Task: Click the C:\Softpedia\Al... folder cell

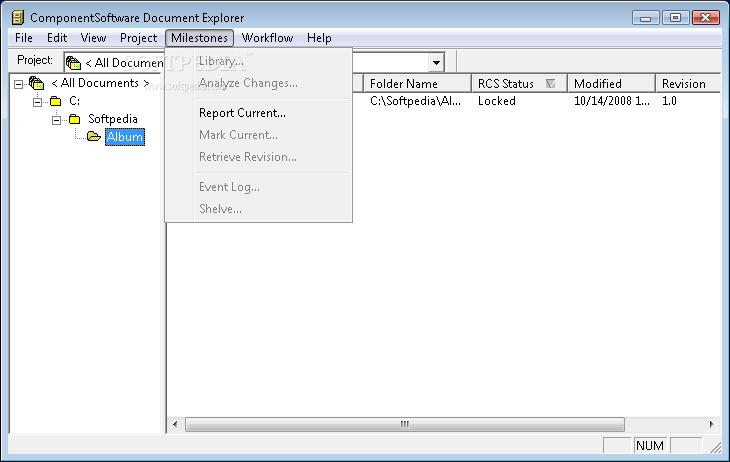Action: (415, 101)
